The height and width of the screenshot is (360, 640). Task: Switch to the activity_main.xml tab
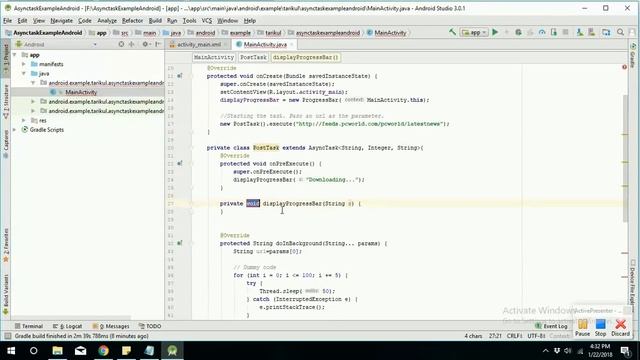(x=198, y=44)
